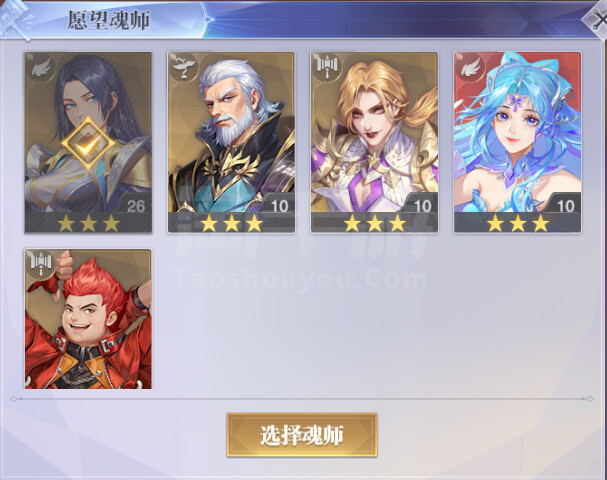Pick the red-haired chubby boy card

[88, 319]
